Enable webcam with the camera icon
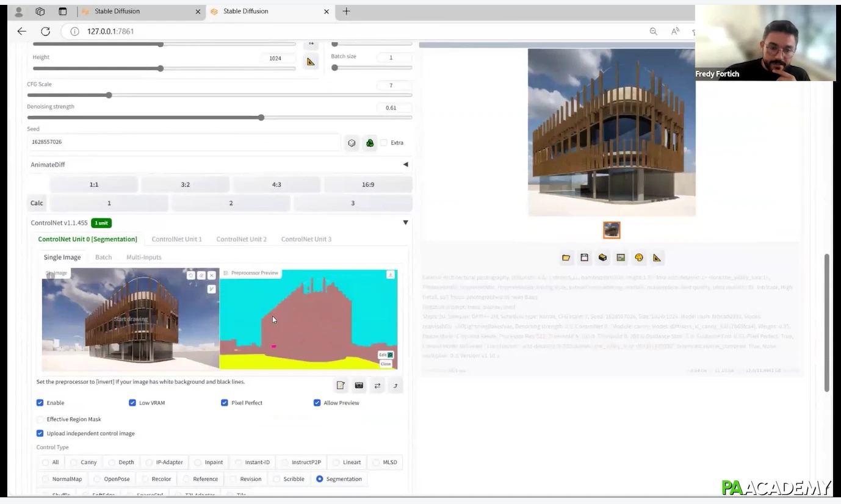 pyautogui.click(x=359, y=386)
